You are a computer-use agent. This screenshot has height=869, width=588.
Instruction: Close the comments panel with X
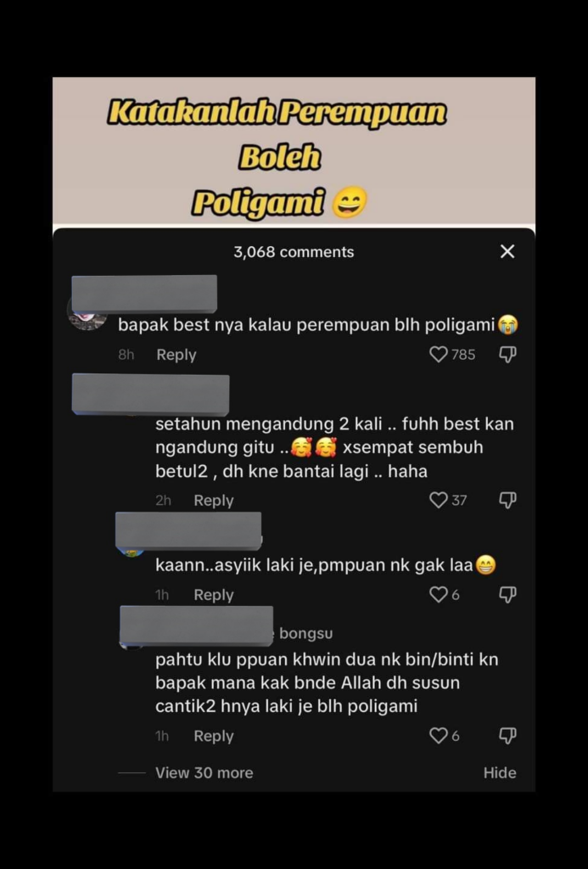(507, 251)
